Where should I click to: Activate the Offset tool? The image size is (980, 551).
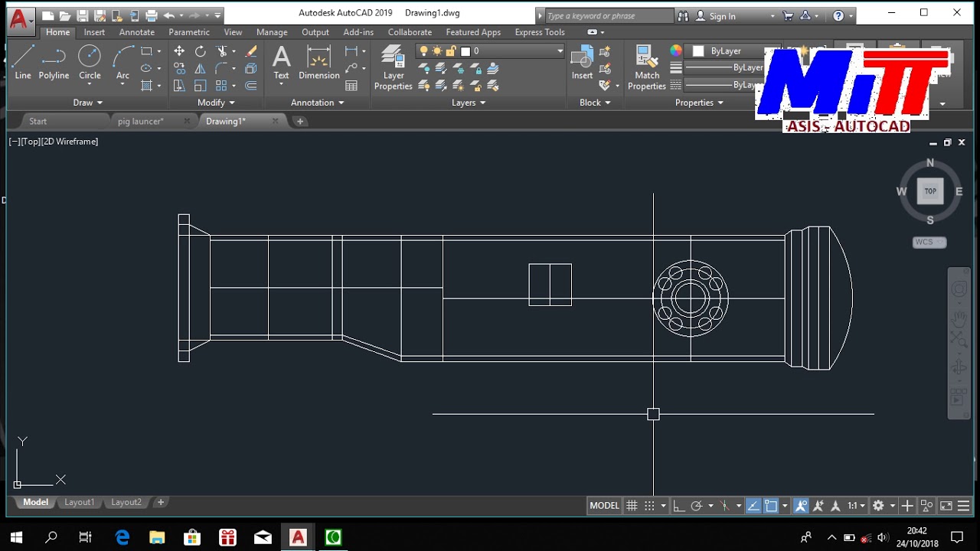point(251,85)
